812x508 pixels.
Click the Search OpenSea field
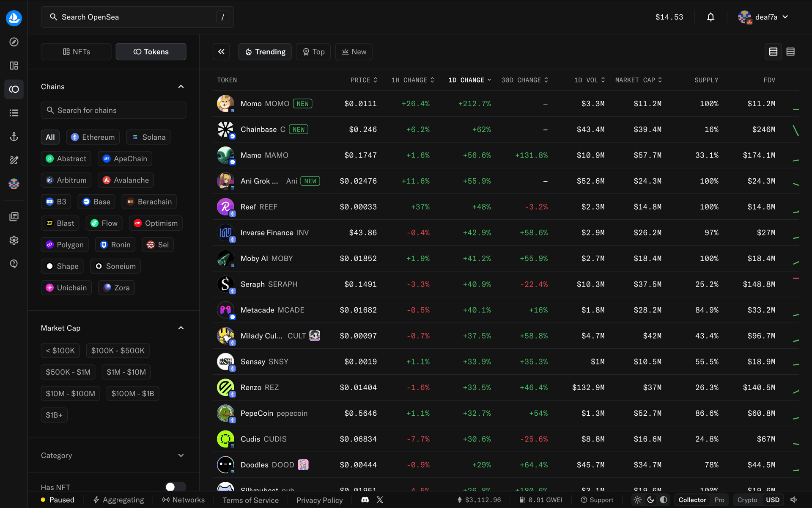click(137, 17)
